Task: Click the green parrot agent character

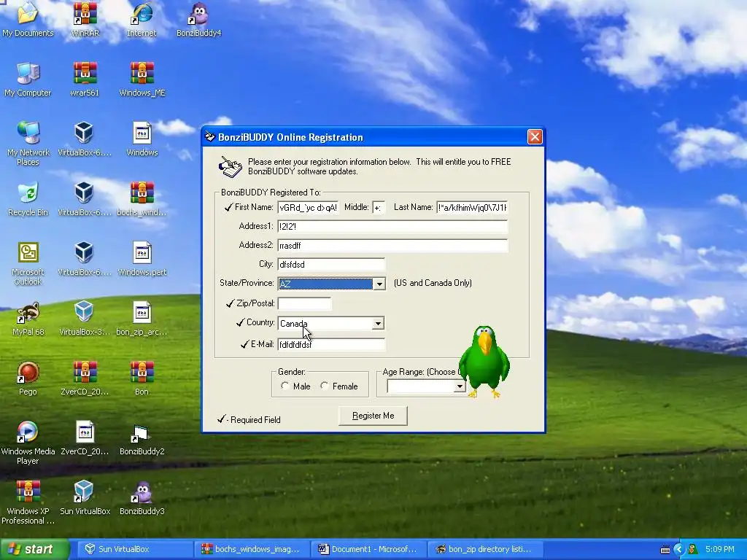Action: [x=484, y=362]
